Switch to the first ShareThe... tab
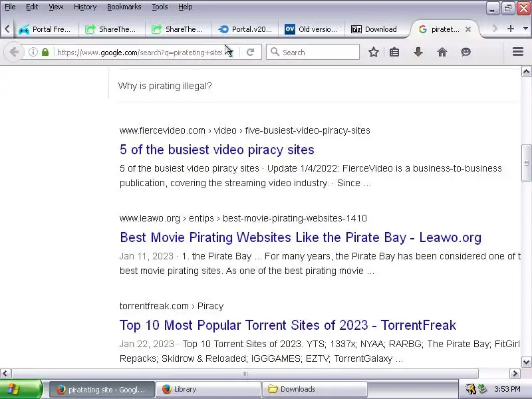 tap(111, 29)
